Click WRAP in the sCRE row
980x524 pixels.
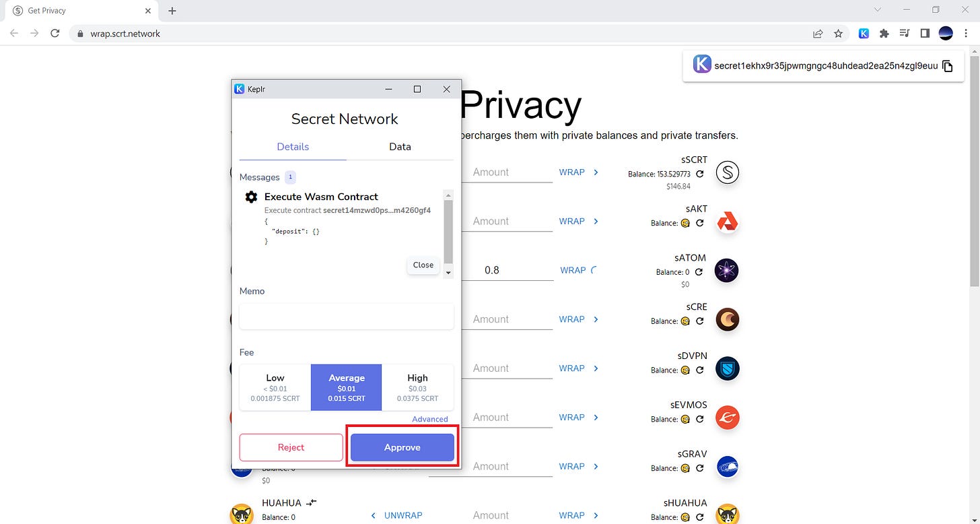[578, 319]
